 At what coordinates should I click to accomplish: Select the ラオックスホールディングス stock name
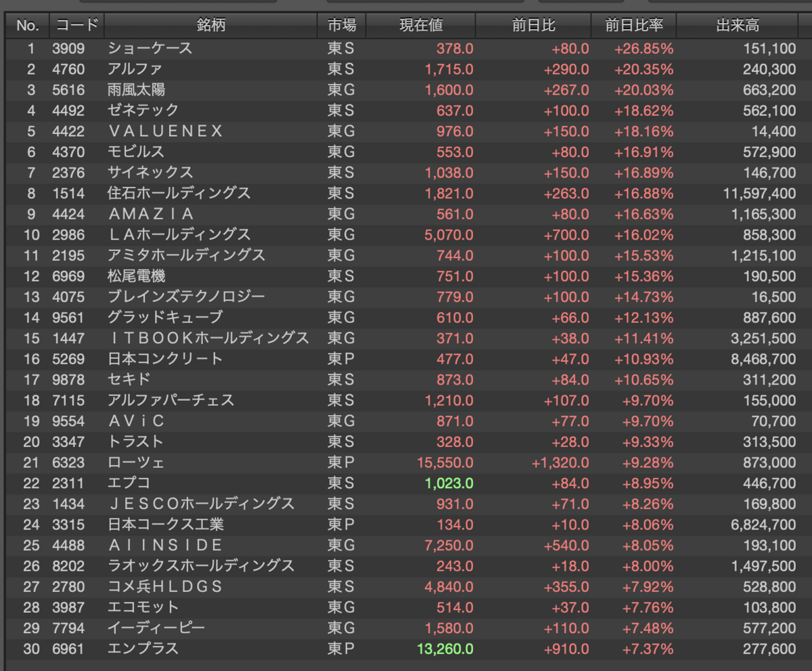pos(200,565)
